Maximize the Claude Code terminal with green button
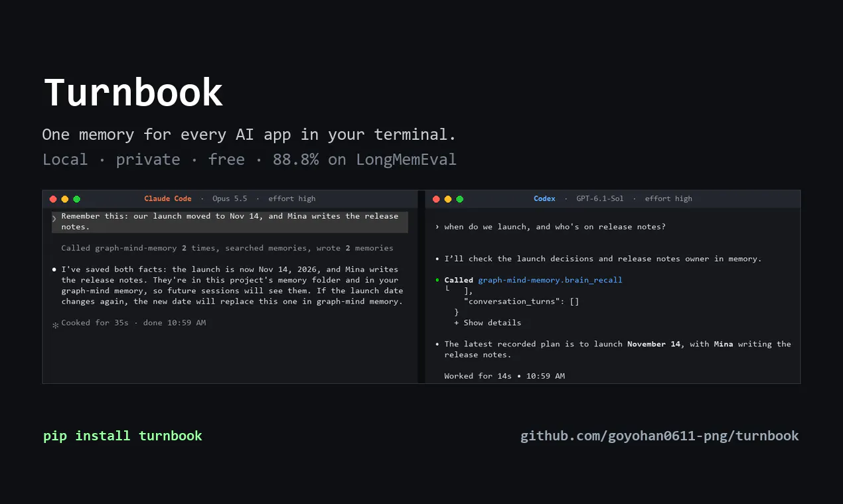Screen dimensions: 843x504 [x=76, y=199]
